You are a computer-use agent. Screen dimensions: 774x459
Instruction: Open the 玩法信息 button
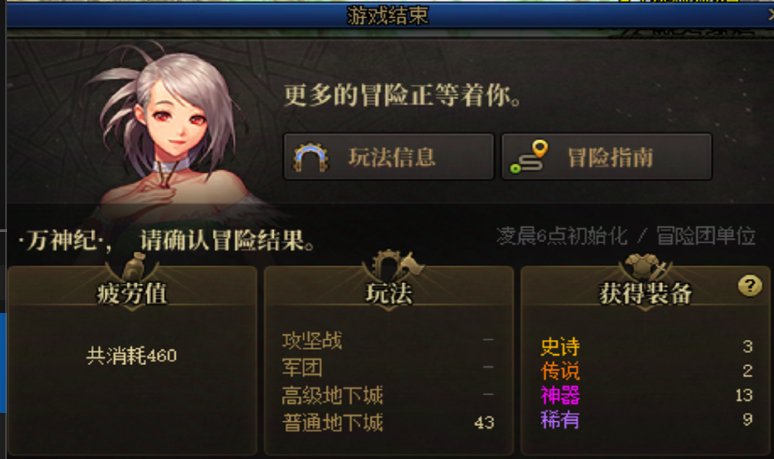[388, 157]
